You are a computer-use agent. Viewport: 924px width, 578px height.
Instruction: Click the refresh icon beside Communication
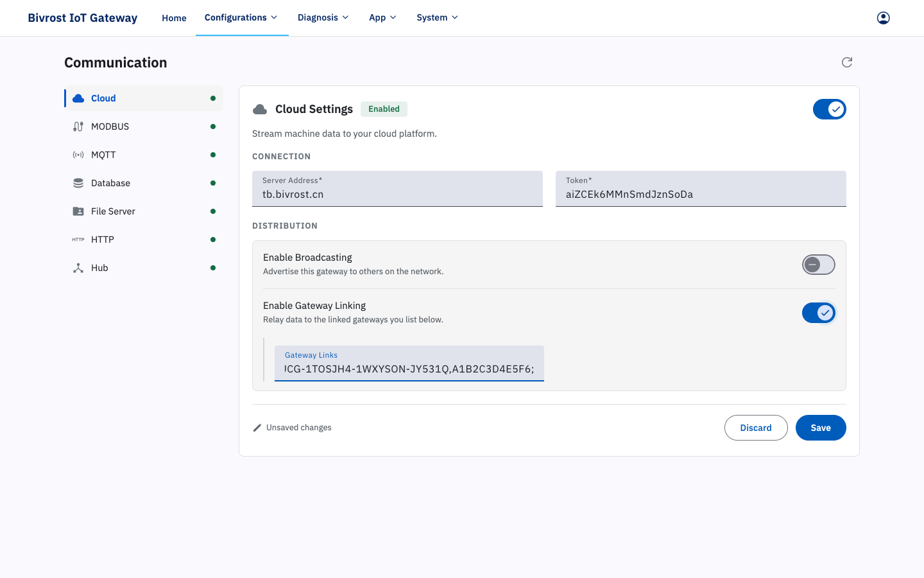click(x=847, y=62)
